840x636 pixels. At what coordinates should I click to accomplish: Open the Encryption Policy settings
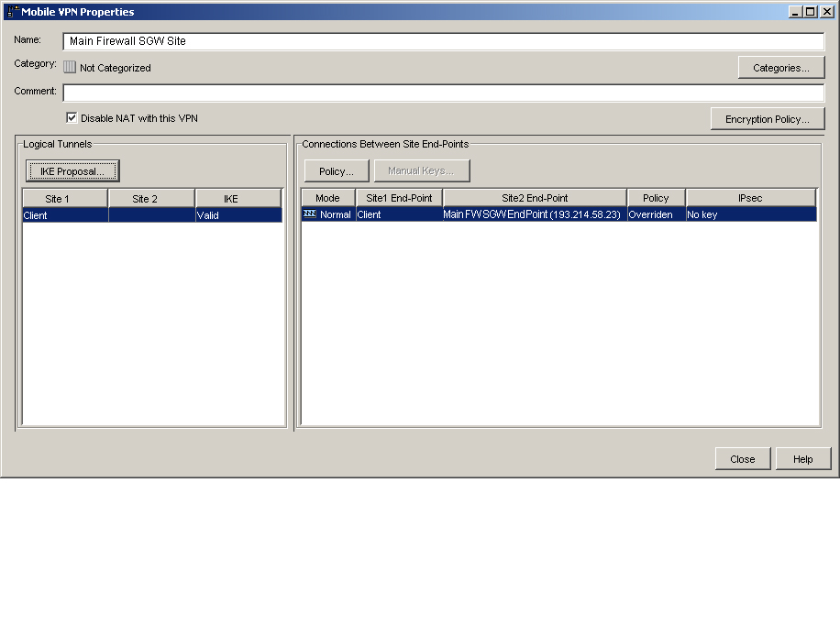coord(767,119)
